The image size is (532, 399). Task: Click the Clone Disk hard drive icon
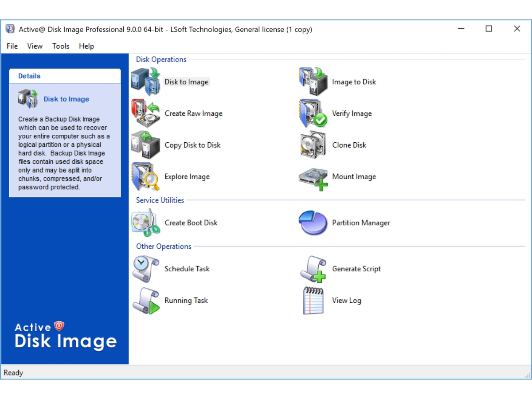[313, 145]
